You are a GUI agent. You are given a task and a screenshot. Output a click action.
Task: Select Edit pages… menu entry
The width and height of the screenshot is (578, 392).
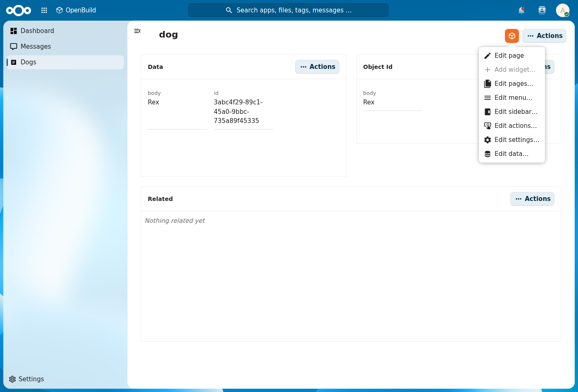click(512, 84)
